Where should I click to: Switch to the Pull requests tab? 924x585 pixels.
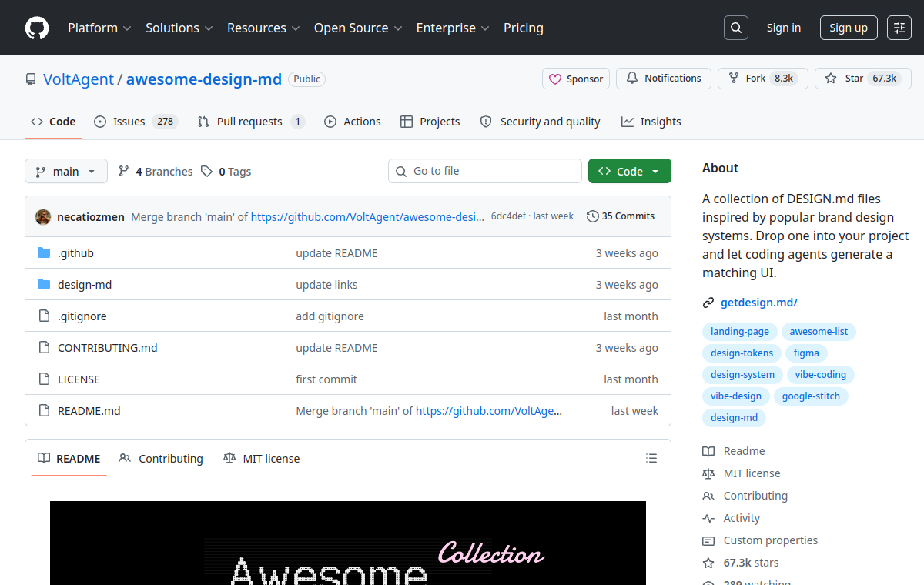(x=251, y=122)
